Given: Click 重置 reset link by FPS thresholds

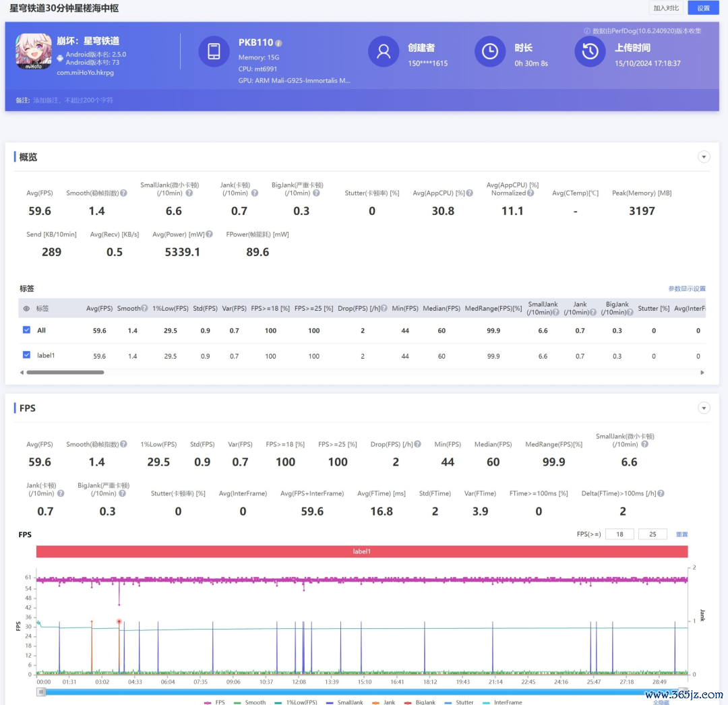Looking at the screenshot, I should [681, 534].
